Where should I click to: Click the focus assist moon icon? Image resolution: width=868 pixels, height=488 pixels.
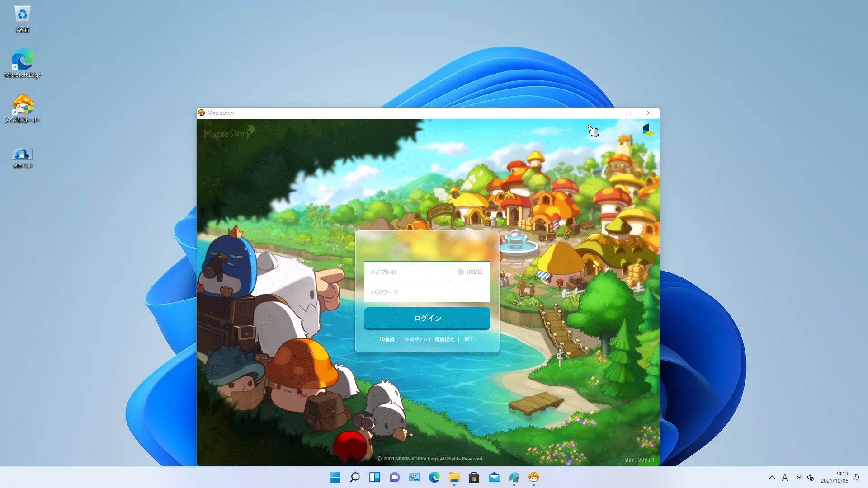coord(856,477)
